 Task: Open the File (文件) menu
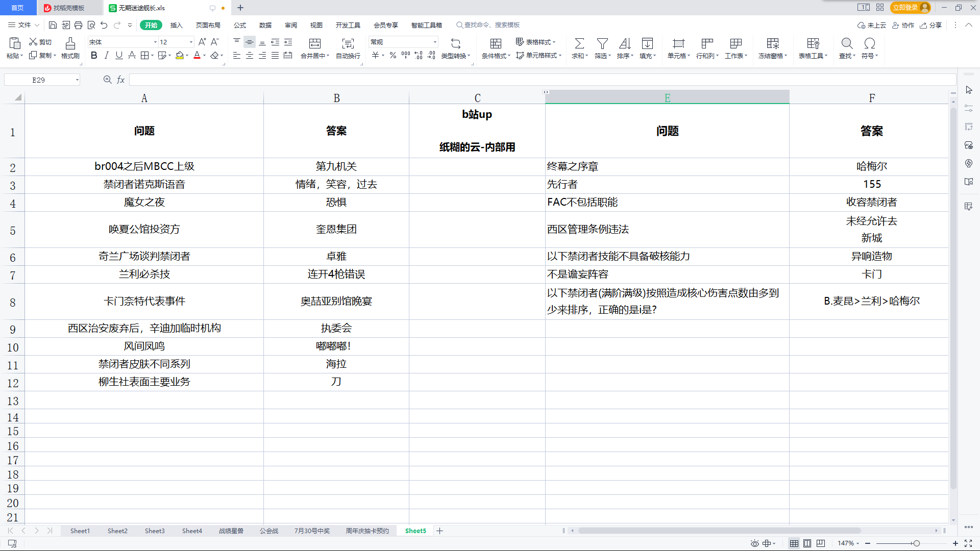pyautogui.click(x=24, y=25)
